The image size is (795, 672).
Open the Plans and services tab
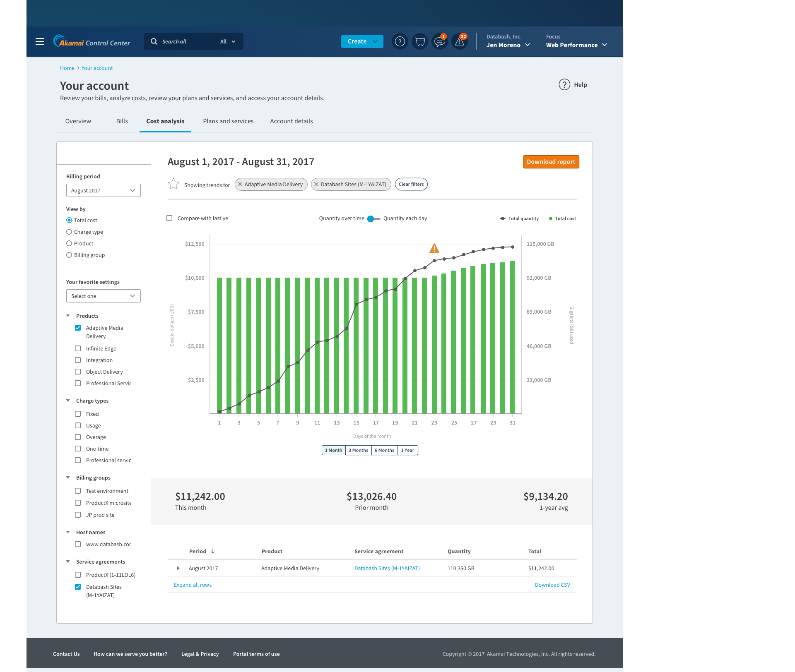click(228, 121)
